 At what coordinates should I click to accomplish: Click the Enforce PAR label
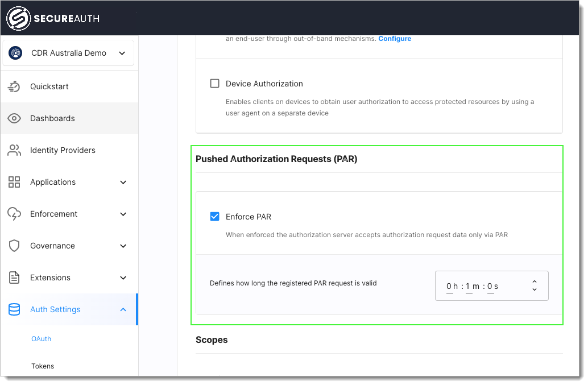click(x=249, y=217)
